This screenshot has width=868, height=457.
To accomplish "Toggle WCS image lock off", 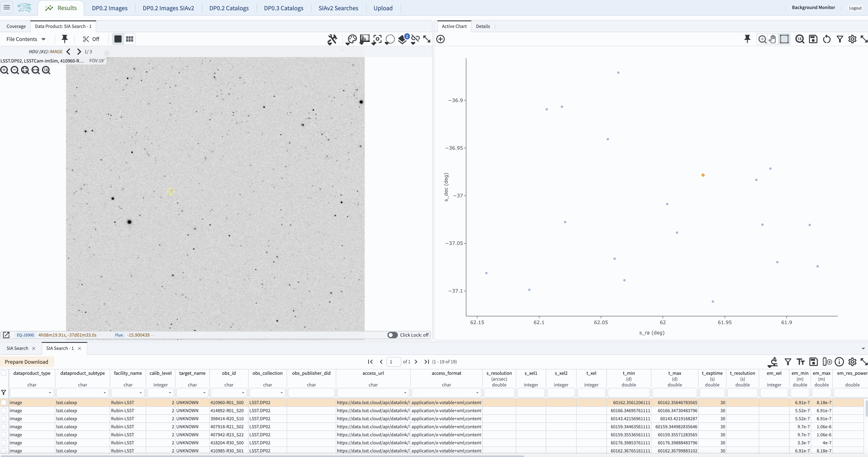I will 415,39.
